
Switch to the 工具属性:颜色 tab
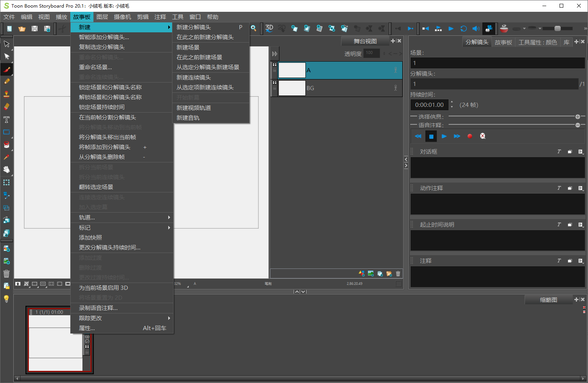click(x=538, y=42)
